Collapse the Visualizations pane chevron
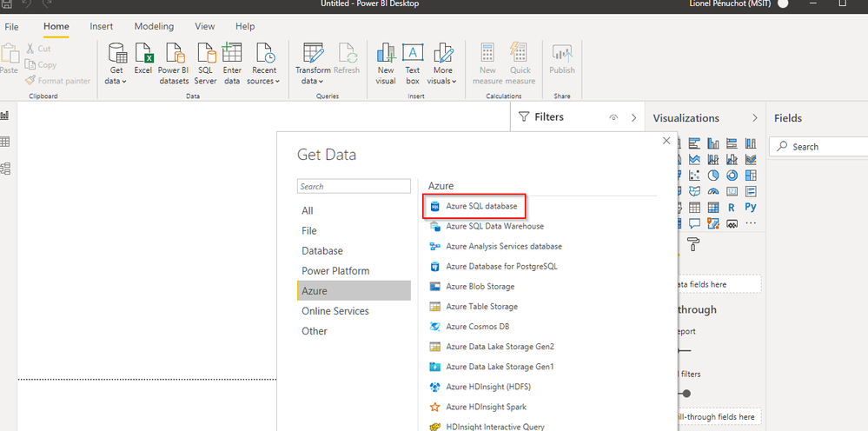868x431 pixels. pos(754,118)
